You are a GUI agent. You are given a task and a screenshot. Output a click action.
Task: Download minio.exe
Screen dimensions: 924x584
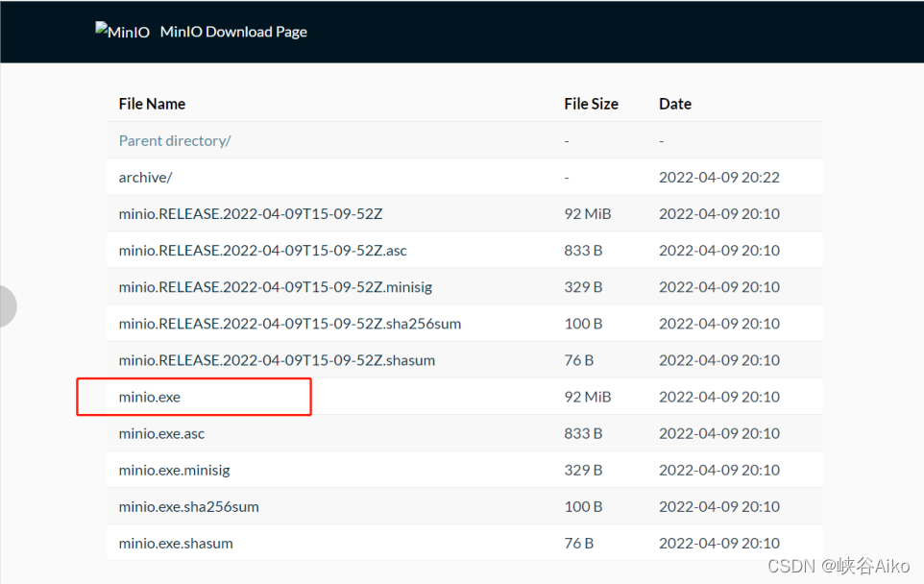[150, 398]
